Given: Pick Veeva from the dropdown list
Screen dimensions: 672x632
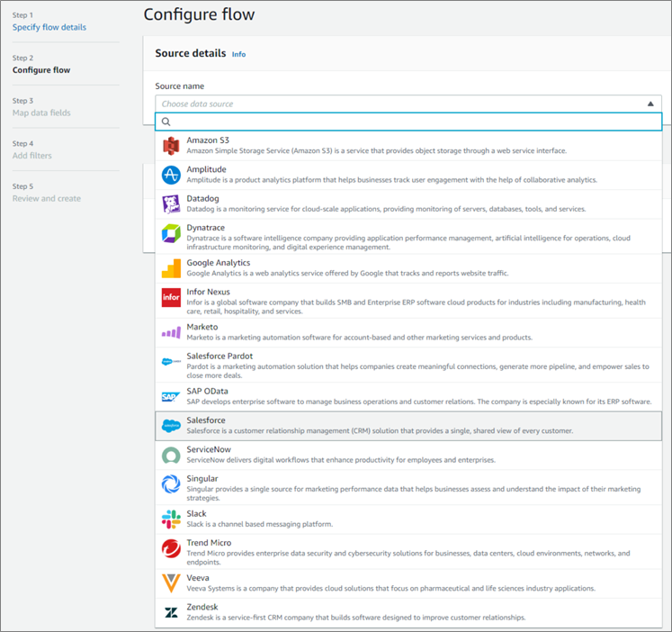Looking at the screenshot, I should coord(408,584).
